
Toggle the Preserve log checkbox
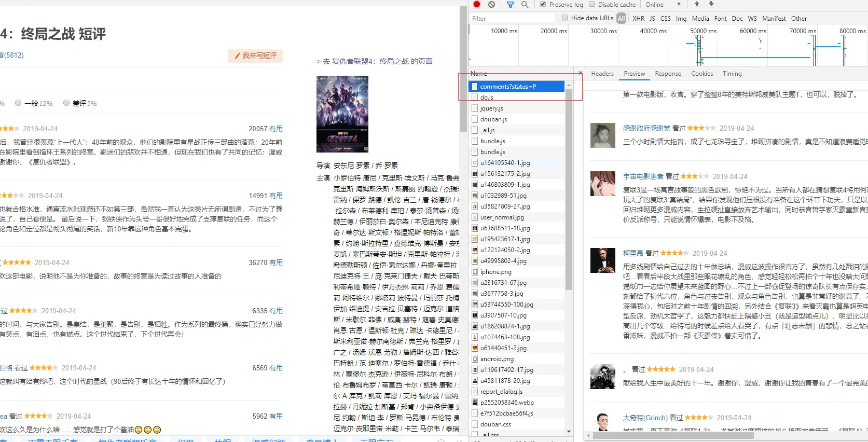click(543, 4)
